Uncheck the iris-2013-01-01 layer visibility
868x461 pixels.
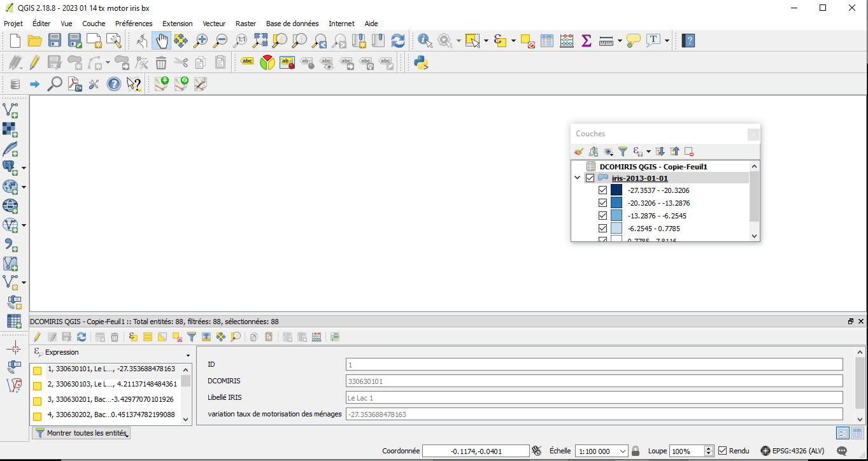coord(590,178)
